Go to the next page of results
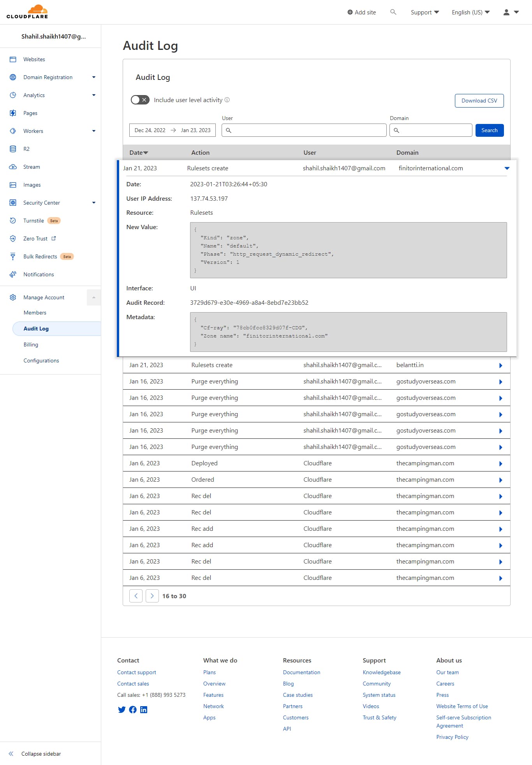Viewport: 532px width, 765px height. 152,596
